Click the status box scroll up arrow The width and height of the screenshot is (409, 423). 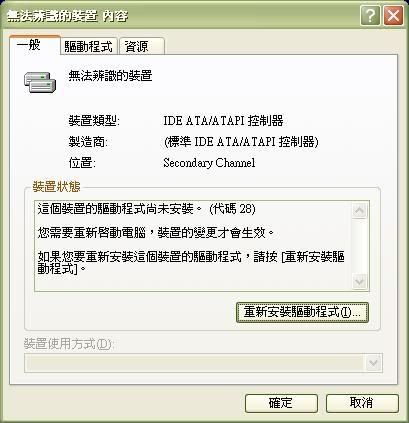click(360, 210)
